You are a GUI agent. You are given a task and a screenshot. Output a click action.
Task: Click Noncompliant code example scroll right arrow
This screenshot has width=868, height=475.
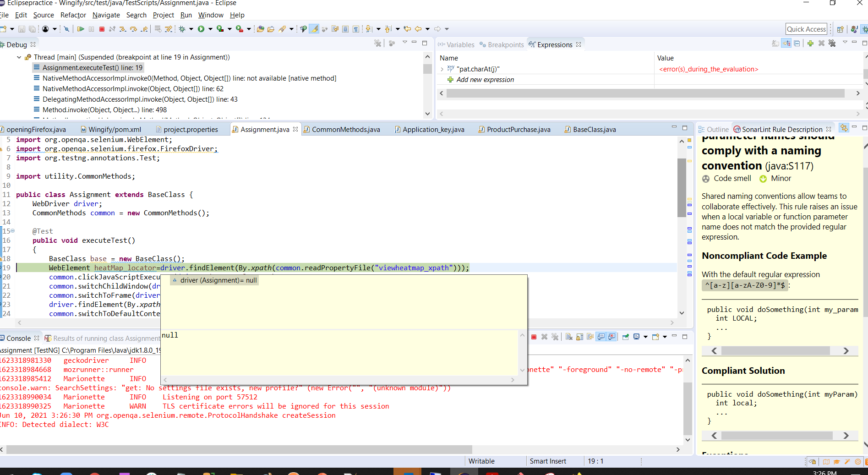click(x=846, y=351)
